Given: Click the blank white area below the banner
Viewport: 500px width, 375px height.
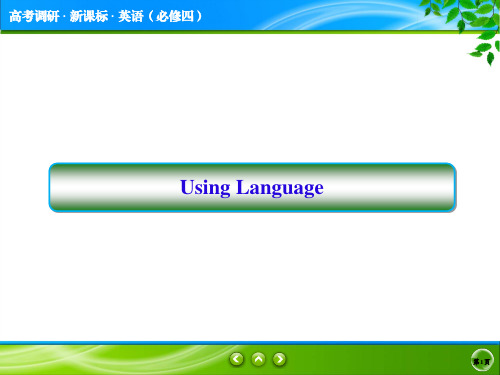Looking at the screenshot, I should 250,277.
